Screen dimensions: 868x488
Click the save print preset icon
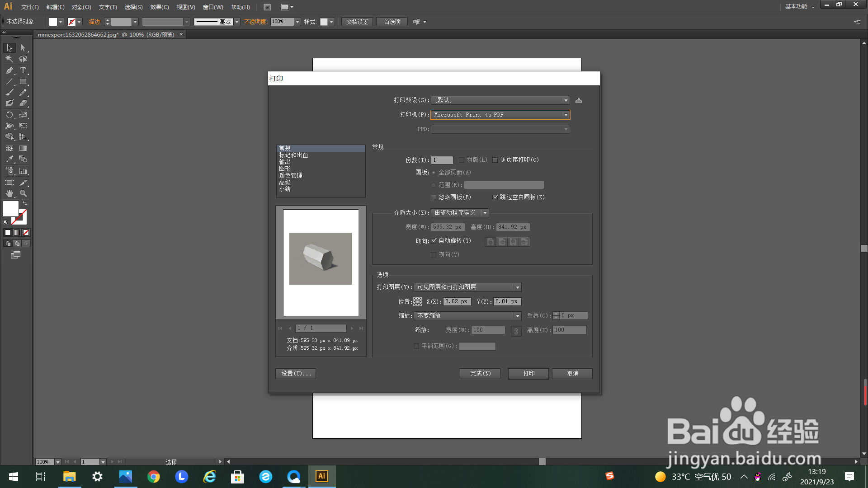pos(579,100)
